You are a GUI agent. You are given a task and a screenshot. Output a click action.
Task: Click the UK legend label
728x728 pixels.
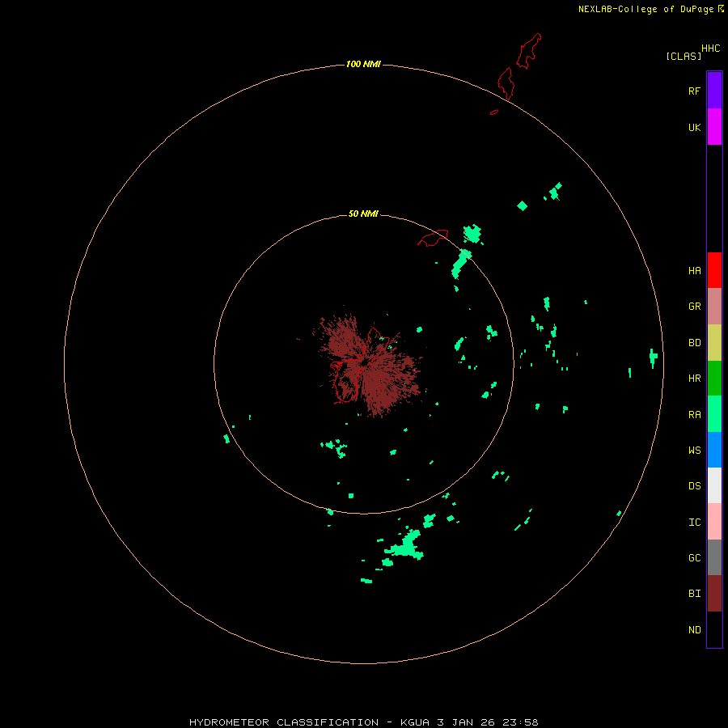point(694,127)
